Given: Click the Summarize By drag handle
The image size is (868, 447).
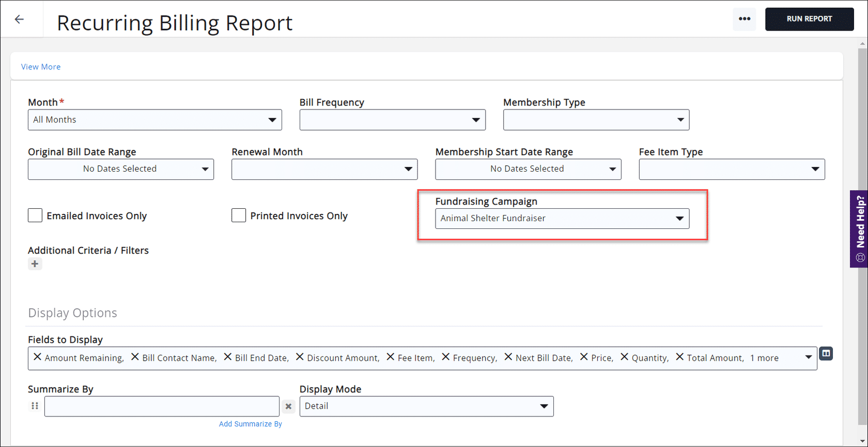Looking at the screenshot, I should [35, 406].
